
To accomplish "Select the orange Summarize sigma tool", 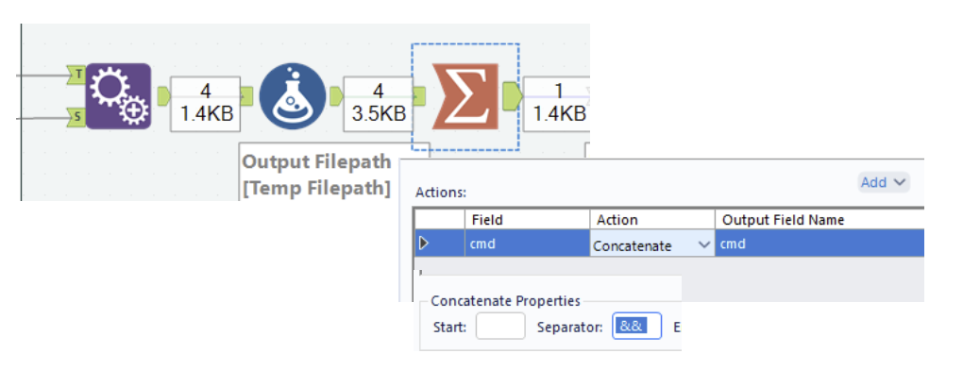I will 465,95.
